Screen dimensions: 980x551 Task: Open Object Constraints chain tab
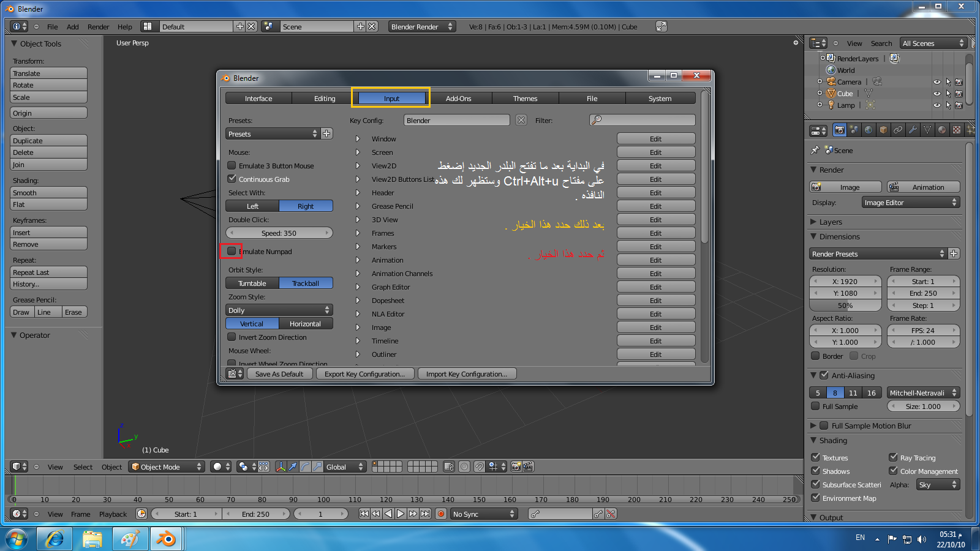click(x=898, y=130)
